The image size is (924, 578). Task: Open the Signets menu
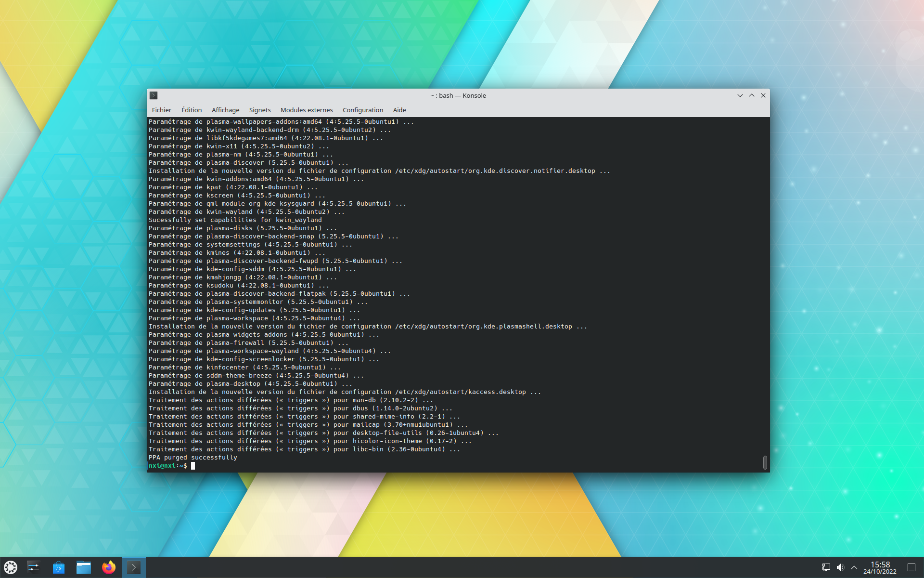[260, 110]
